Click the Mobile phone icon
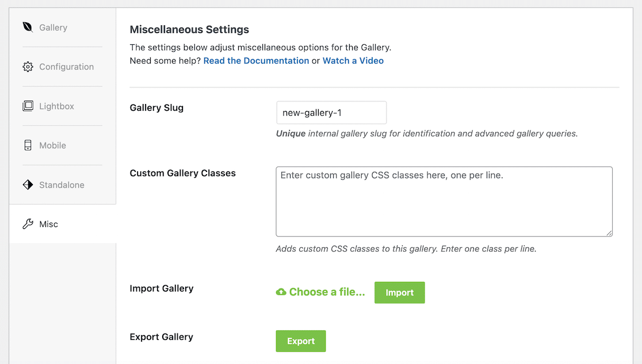The width and height of the screenshot is (642, 364). pyautogui.click(x=28, y=145)
